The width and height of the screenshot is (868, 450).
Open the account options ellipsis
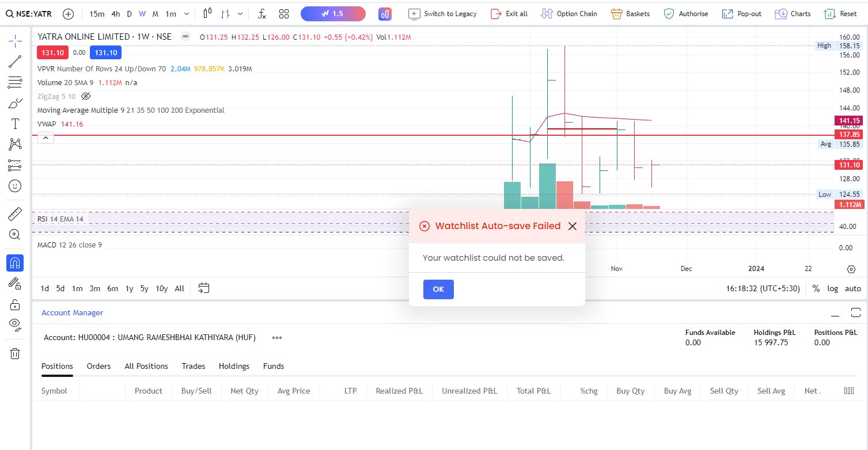click(277, 338)
